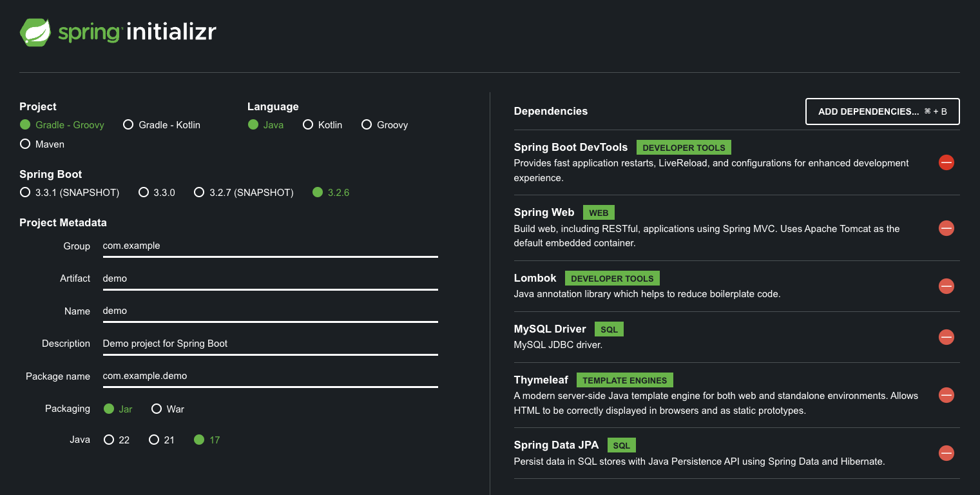Click into the Group input field
Screen dimensions: 980x495
tap(270, 246)
